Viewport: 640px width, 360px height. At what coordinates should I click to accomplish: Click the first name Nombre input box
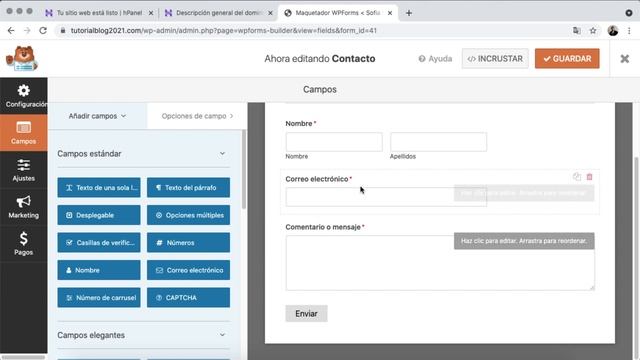click(x=334, y=142)
